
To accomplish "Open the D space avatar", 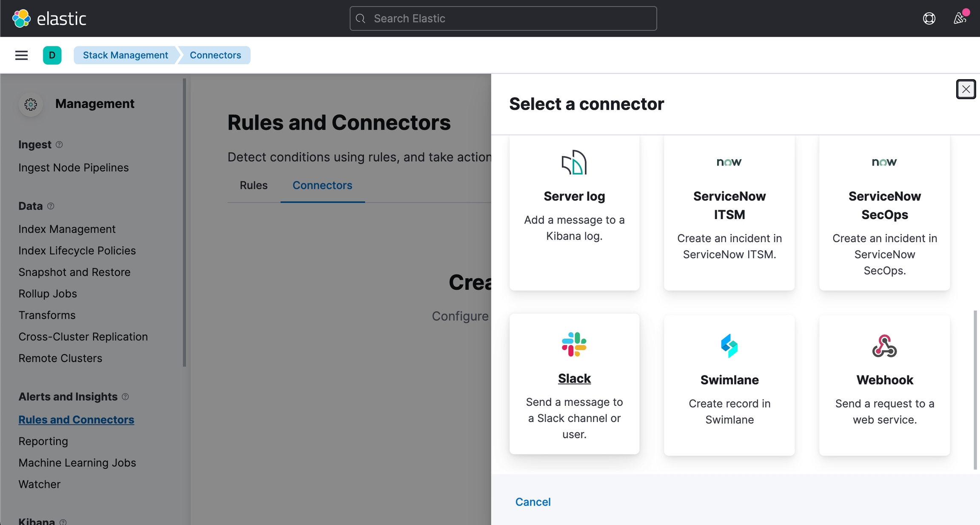I will tap(52, 55).
